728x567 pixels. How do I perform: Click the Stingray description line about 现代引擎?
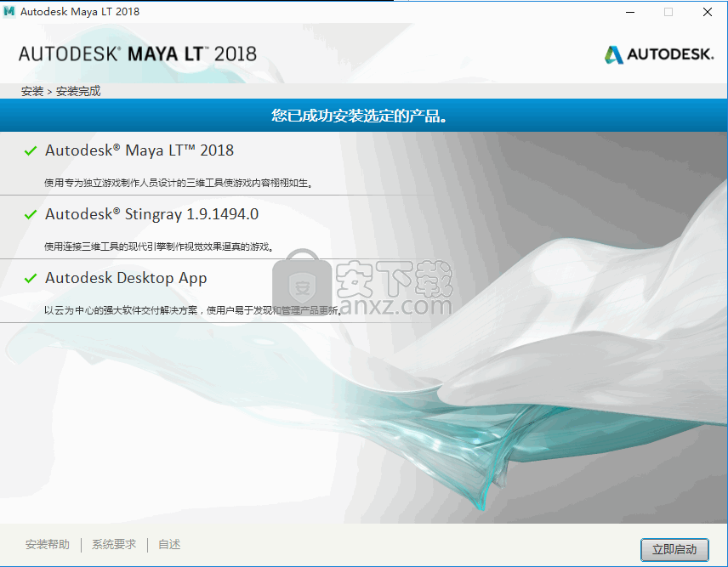click(159, 247)
